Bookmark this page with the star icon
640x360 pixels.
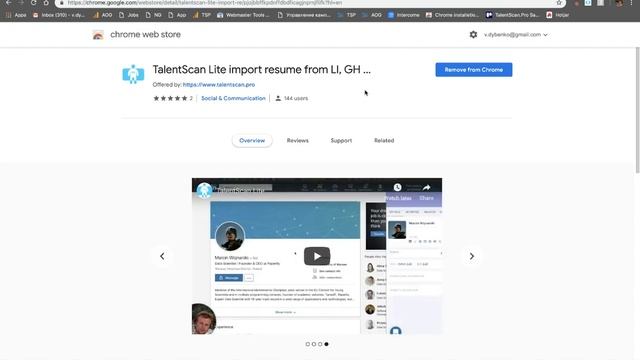coord(559,3)
